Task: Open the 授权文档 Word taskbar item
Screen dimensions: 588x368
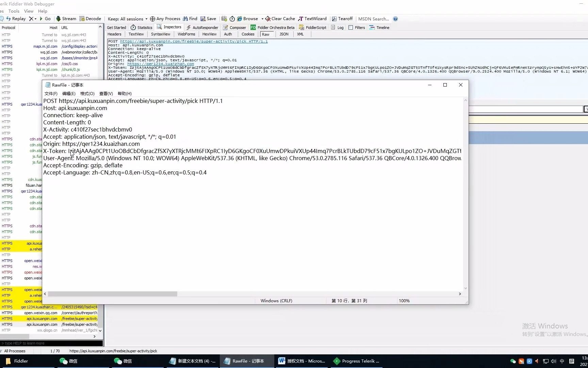Action: pos(302,361)
